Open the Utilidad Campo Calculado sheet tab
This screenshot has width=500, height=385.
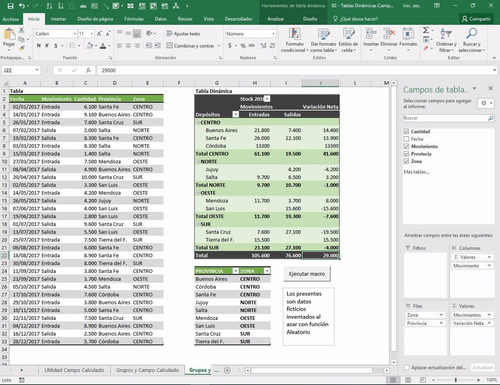[74, 370]
